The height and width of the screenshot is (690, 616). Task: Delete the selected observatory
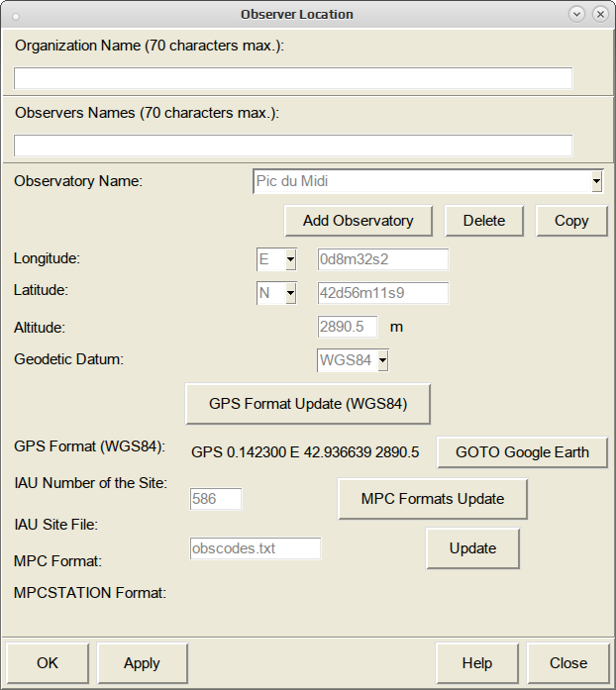(484, 221)
